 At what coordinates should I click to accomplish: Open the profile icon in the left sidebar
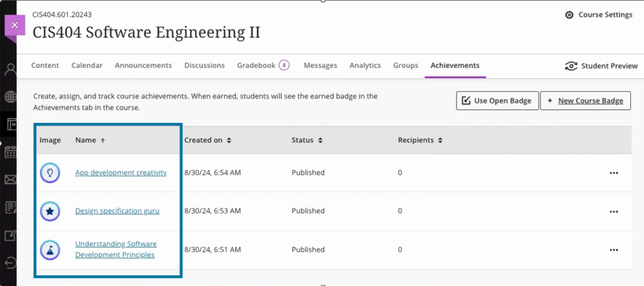click(10, 69)
